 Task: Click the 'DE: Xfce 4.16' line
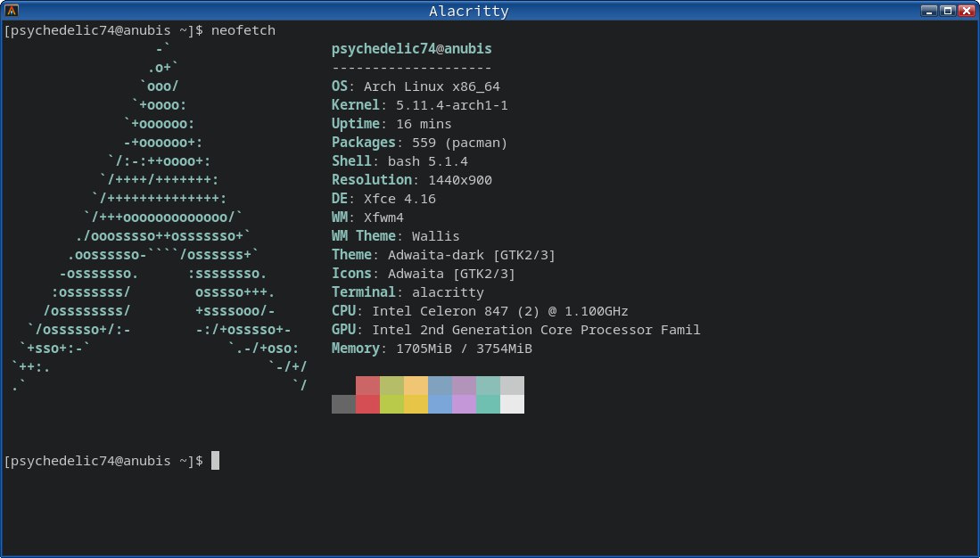pos(383,199)
